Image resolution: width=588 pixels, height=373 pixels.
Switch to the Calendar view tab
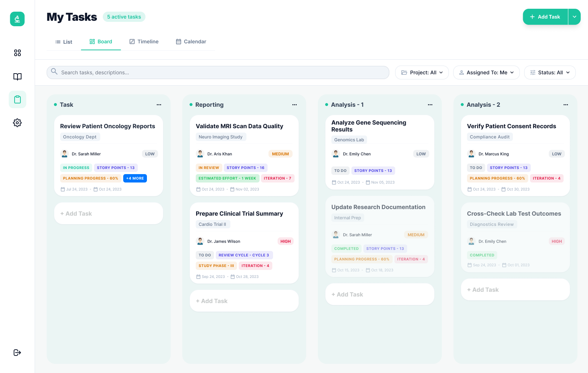pos(191,42)
